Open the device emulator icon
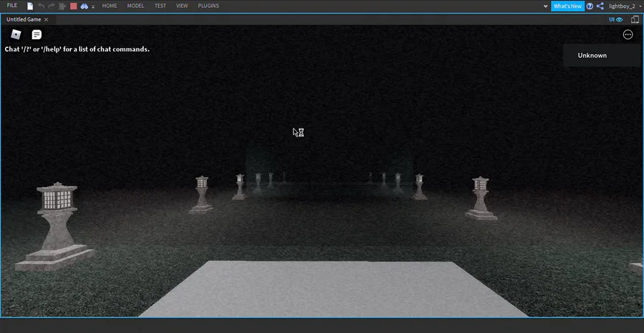The width and height of the screenshot is (644, 333). click(x=635, y=19)
